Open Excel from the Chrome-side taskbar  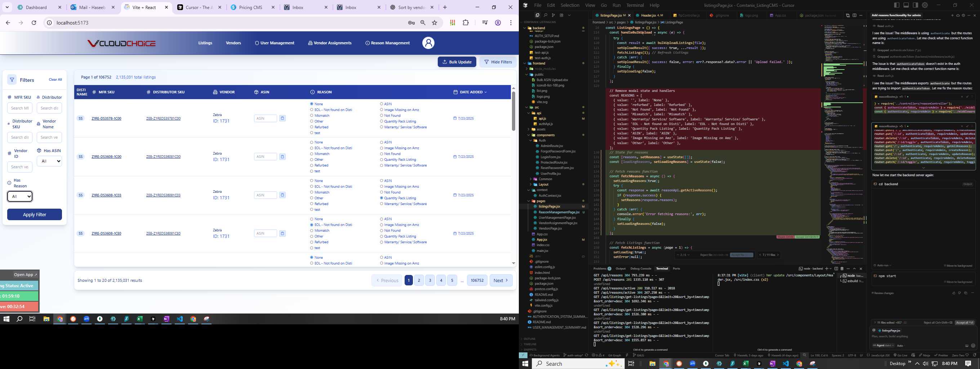(140, 319)
